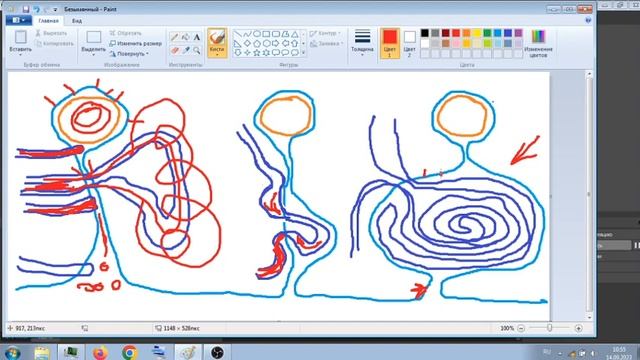640x360 pixels.
Task: Switch to the Вид (View) tab
Action: 77,20
